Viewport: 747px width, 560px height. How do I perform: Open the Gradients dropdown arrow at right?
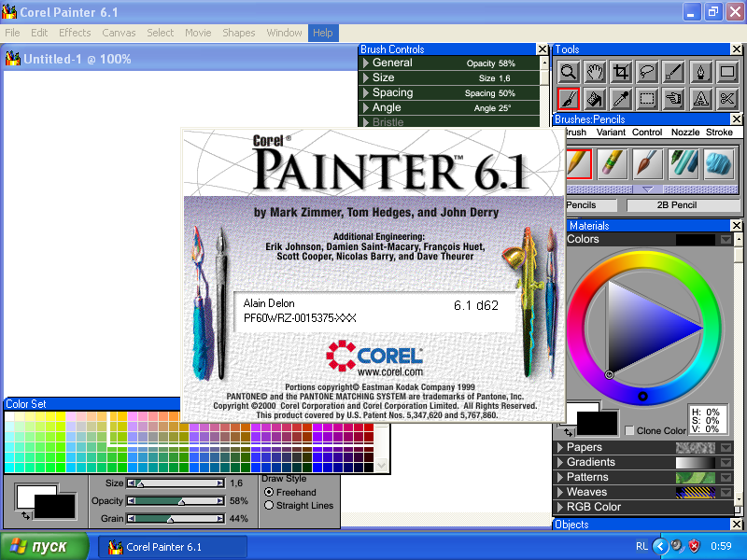726,462
